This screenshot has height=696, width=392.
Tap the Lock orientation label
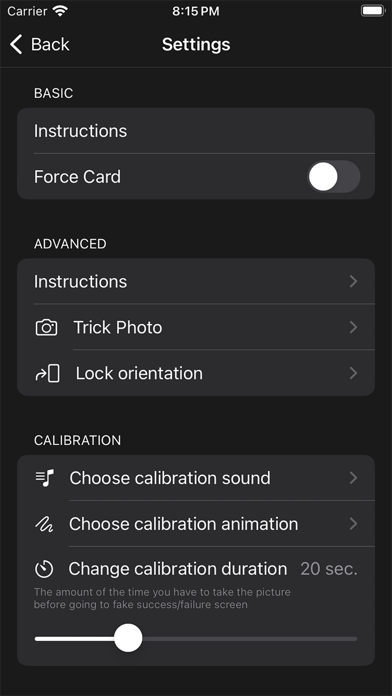tap(139, 373)
